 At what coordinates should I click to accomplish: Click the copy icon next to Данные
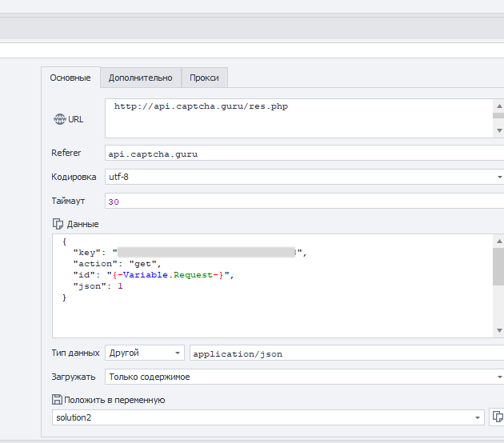point(58,224)
